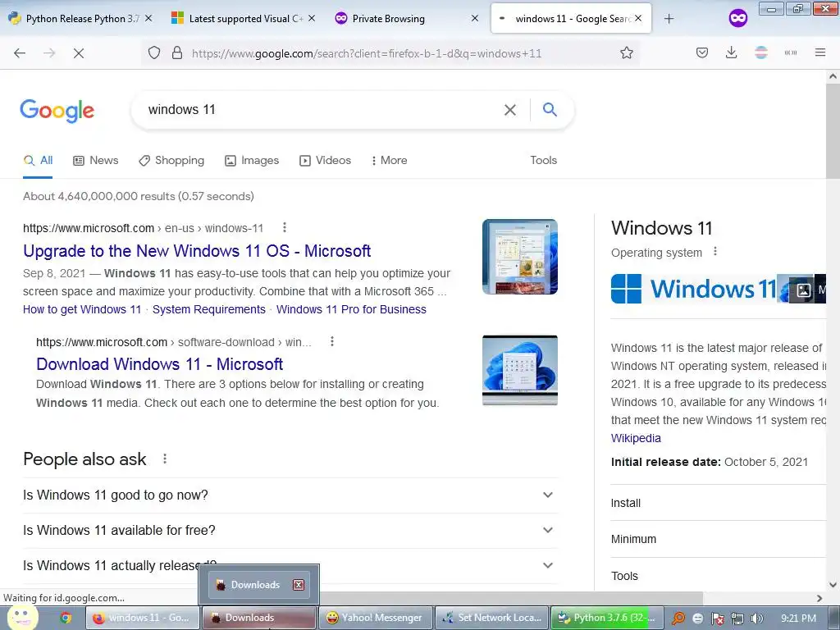Open 'Download Windows 11 - Microsoft' result
840x630 pixels.
[160, 364]
